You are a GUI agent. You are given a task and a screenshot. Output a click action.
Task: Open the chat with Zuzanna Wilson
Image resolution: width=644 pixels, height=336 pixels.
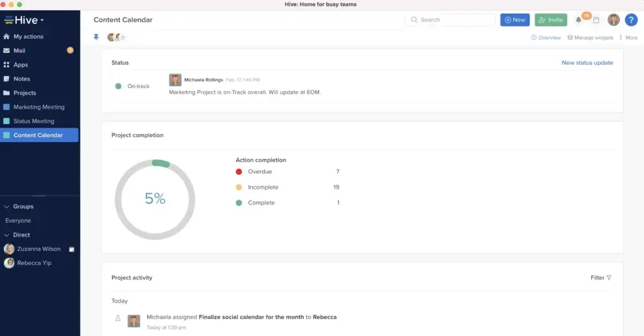(39, 249)
